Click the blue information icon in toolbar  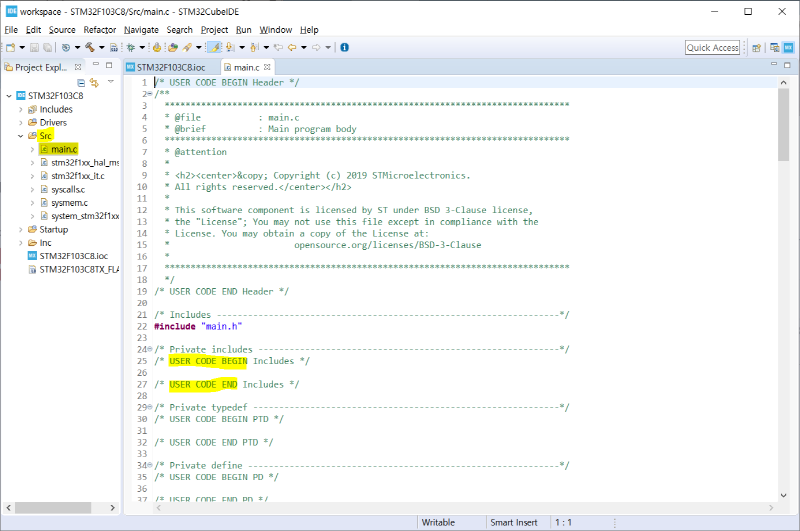coord(344,47)
